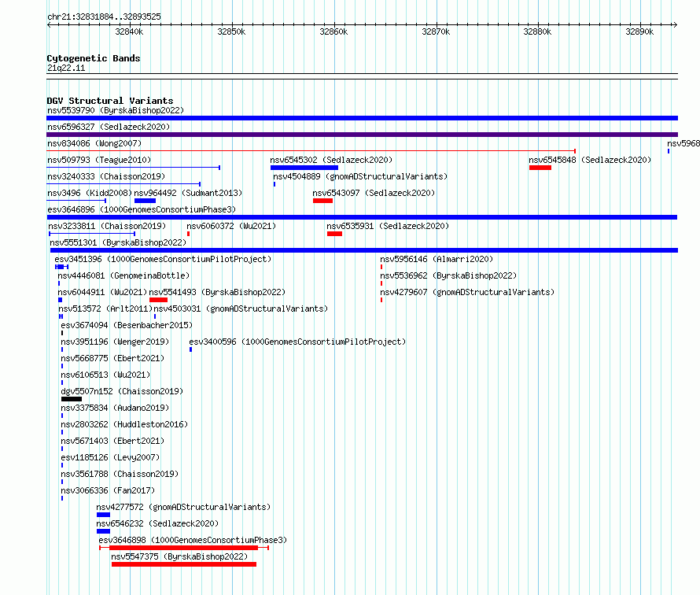Click nsv4446081 (GenomeinaBottle) label
The image size is (700, 595).
click(123, 275)
